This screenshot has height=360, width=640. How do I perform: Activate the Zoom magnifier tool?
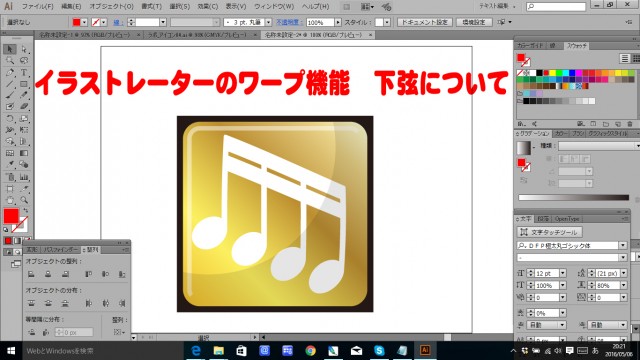coord(24,200)
